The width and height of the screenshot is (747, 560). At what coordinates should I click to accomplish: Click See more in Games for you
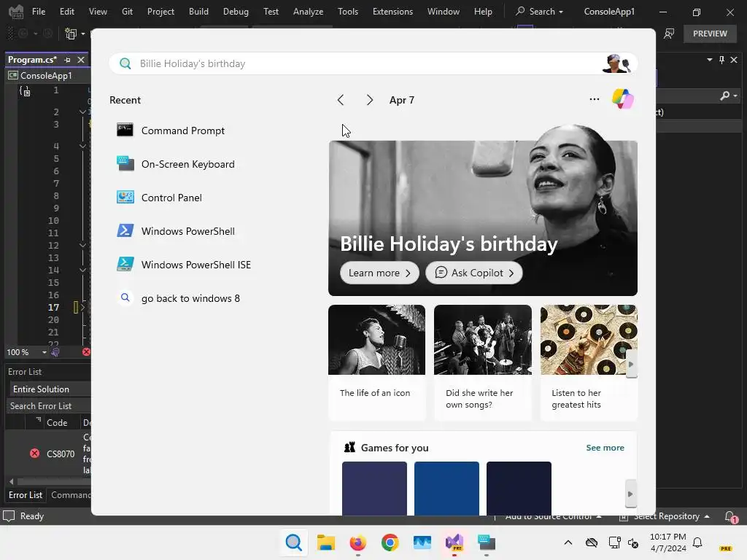(x=605, y=448)
